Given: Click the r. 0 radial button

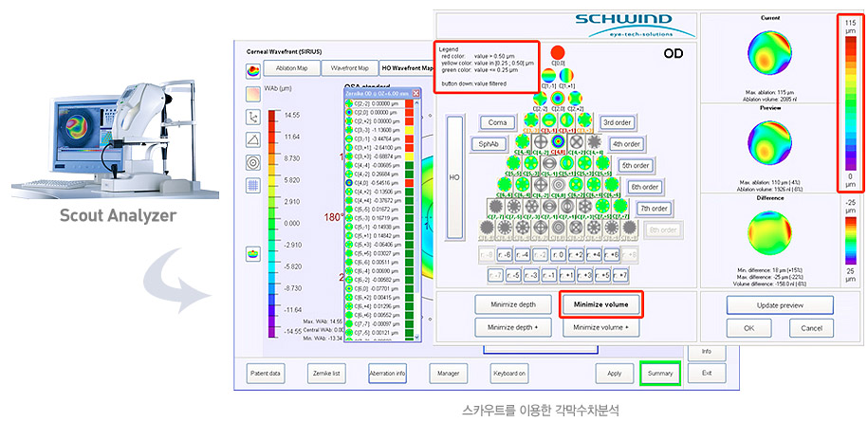Looking at the screenshot, I should click(x=558, y=255).
